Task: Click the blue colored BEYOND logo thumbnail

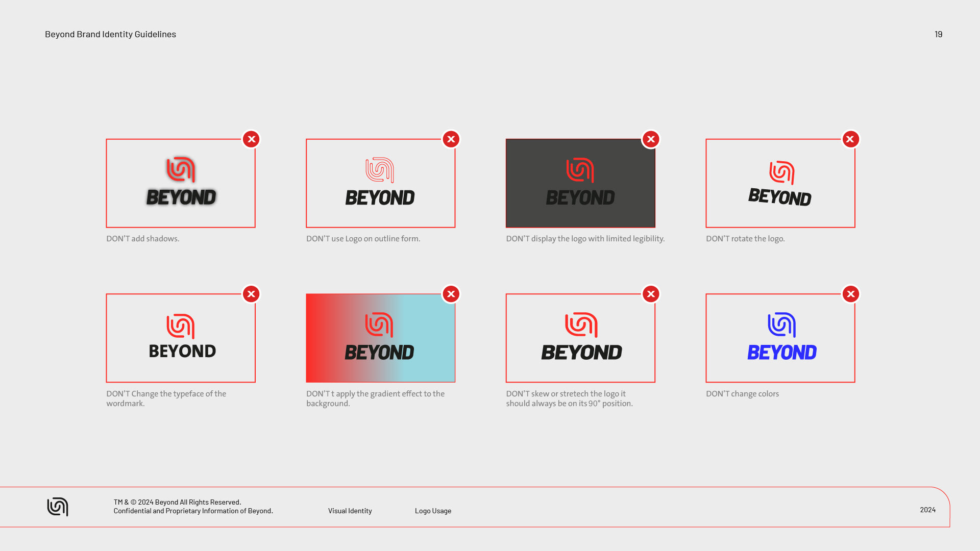Action: pos(780,338)
